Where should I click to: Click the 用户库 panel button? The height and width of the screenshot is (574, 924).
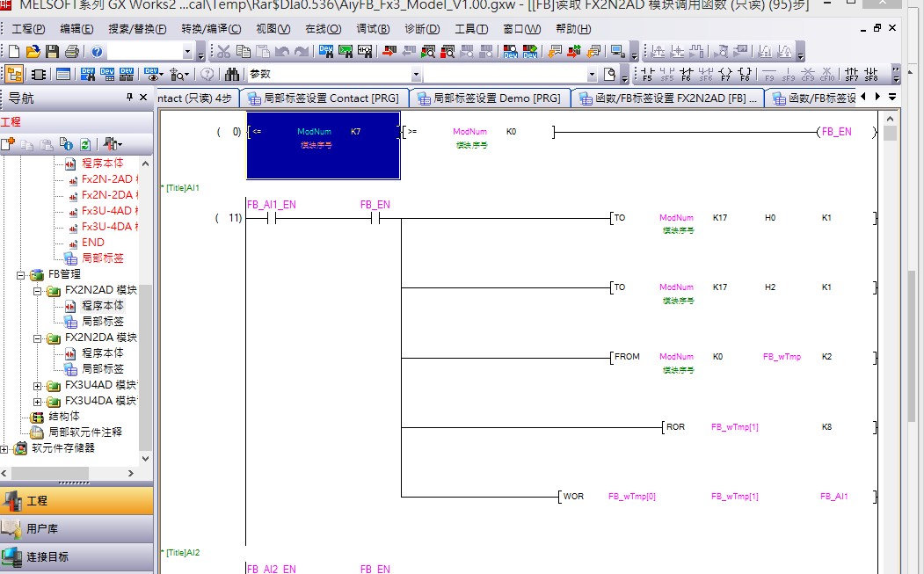pos(76,528)
